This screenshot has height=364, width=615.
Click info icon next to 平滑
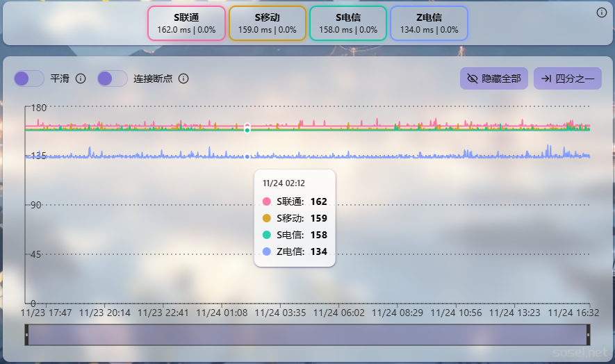(81, 78)
